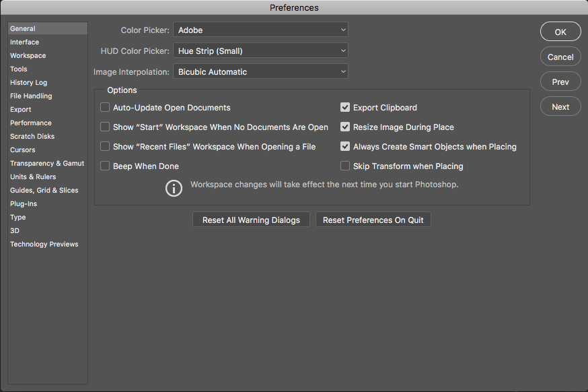Screen dimensions: 588x392
Task: Go to the Next preferences page
Action: 560,106
